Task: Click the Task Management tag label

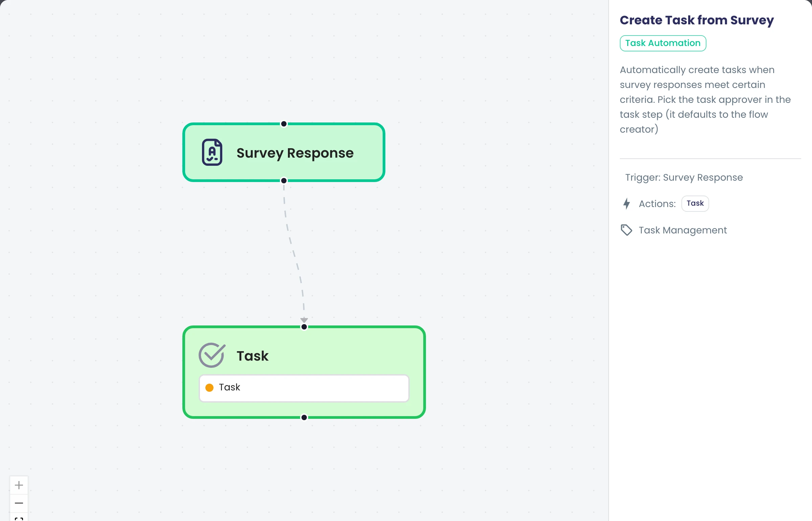Action: pos(683,230)
